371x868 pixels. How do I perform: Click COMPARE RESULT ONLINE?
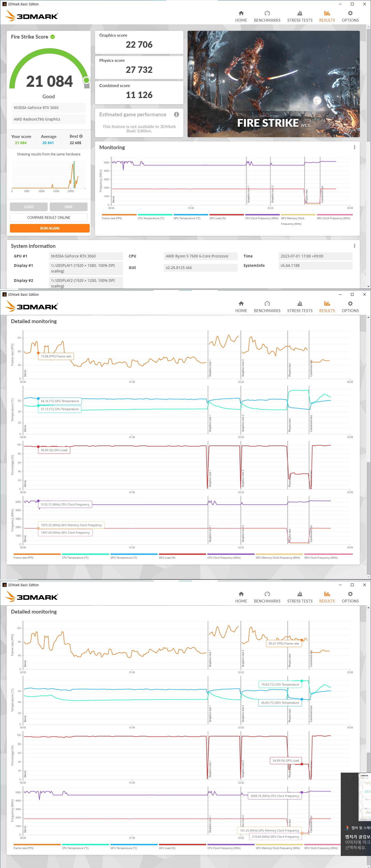coord(49,217)
